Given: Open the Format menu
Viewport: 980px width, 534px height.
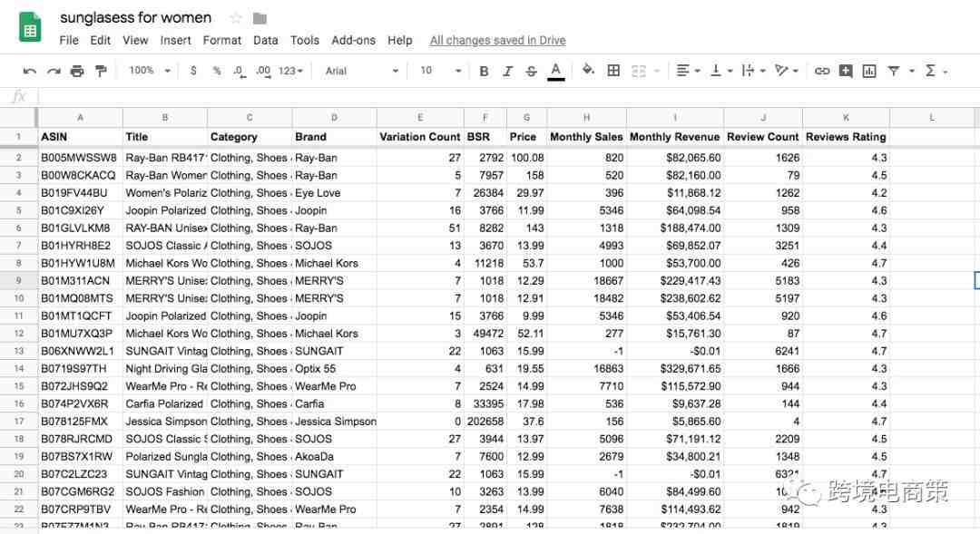Looking at the screenshot, I should click(222, 40).
